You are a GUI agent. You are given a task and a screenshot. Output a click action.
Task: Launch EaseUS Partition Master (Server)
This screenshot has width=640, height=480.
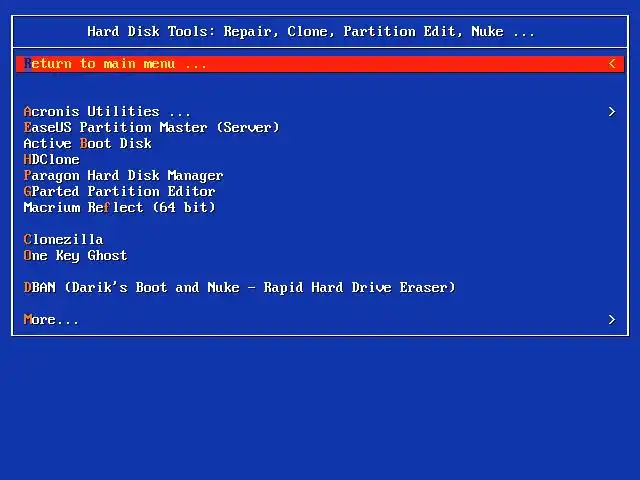coord(151,127)
